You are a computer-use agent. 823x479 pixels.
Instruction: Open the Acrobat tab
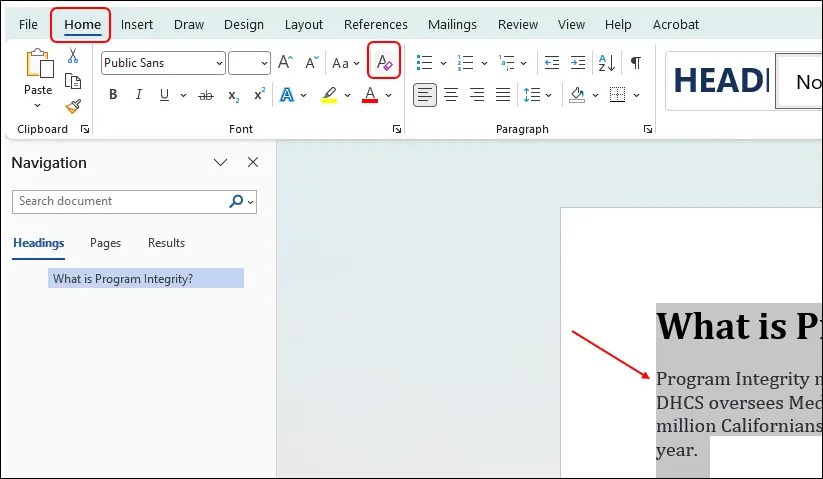[x=676, y=25]
